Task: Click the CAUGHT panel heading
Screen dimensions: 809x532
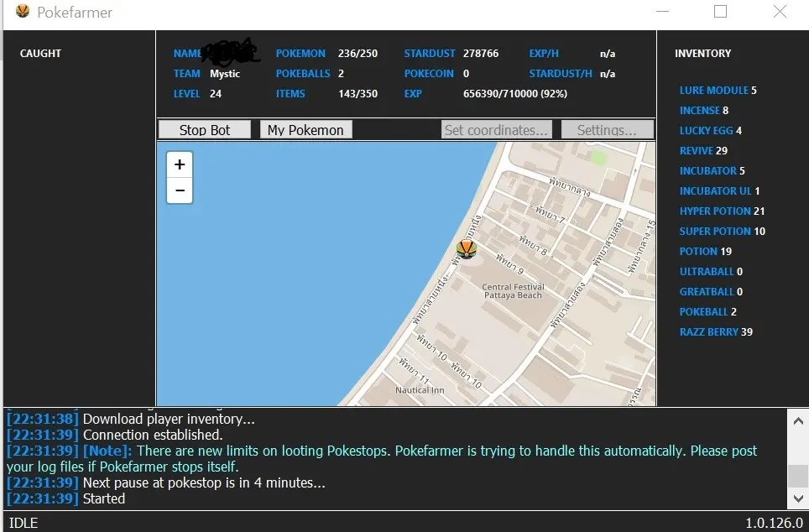Action: (x=40, y=53)
